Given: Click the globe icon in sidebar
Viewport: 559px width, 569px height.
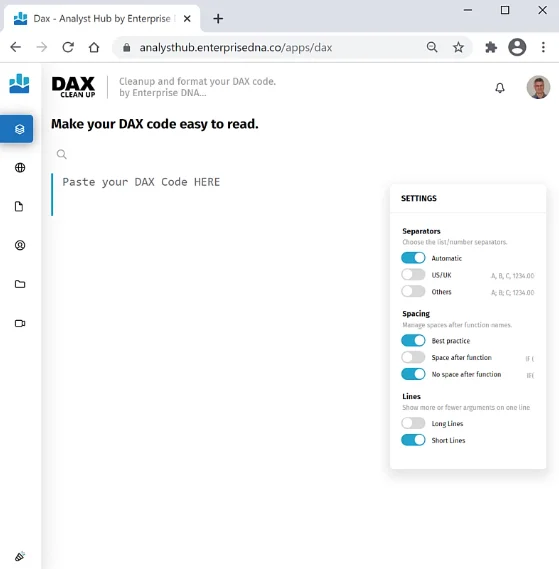Looking at the screenshot, I should point(20,168).
